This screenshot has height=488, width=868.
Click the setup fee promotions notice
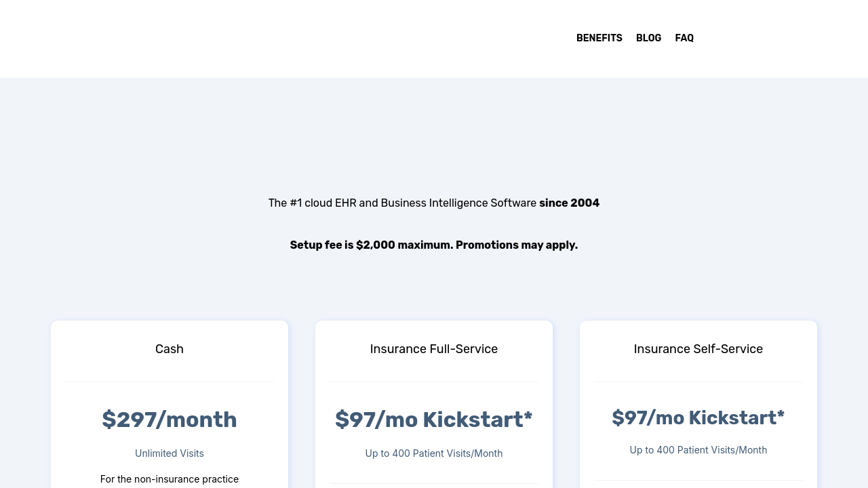point(434,245)
